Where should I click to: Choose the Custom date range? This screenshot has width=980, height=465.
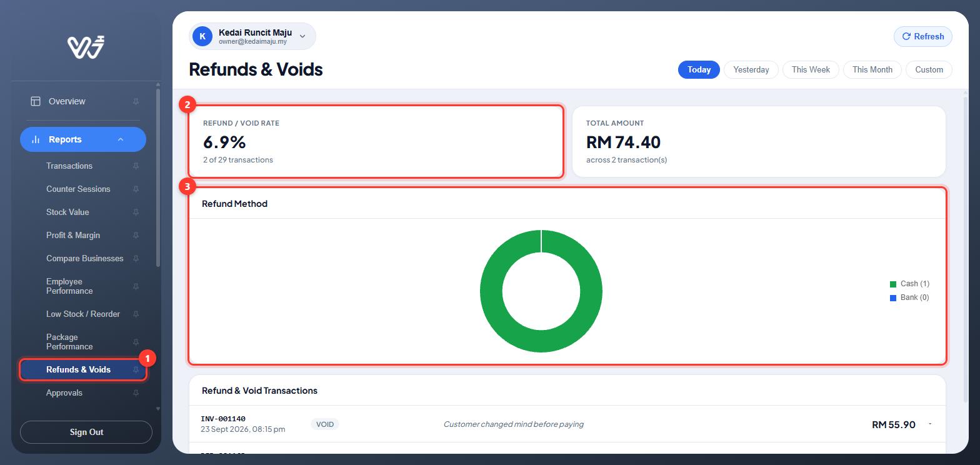929,69
